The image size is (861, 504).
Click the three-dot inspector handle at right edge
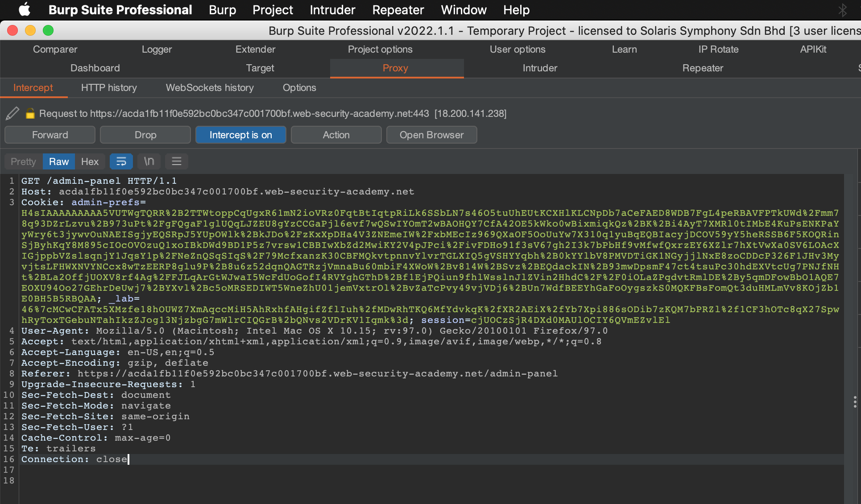pos(855,402)
